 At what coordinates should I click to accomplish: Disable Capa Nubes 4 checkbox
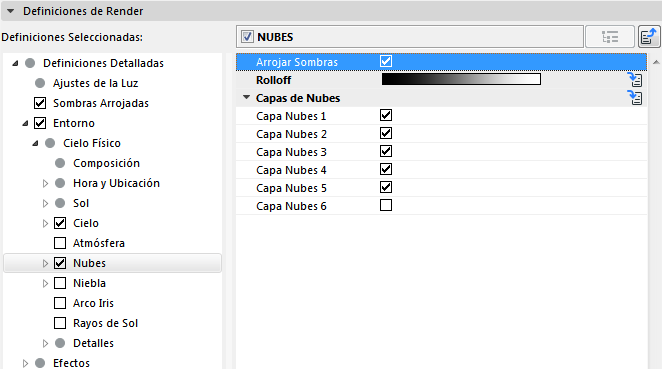[386, 169]
